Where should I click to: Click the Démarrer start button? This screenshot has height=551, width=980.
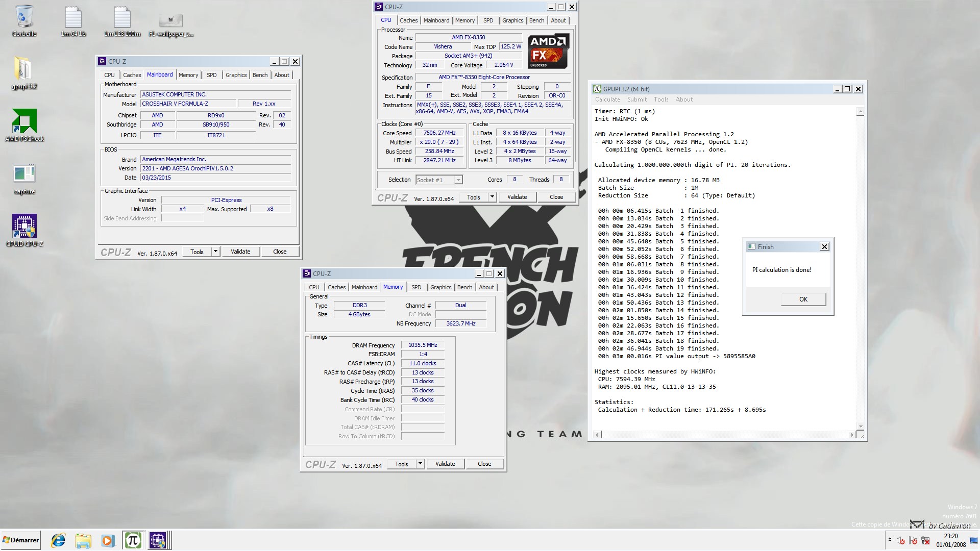[x=20, y=540]
